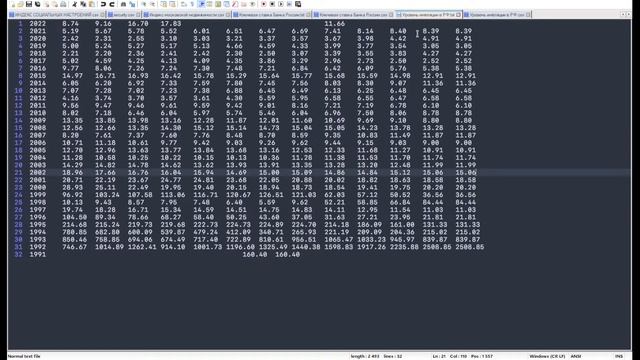Click value 11.66 in 2022 row
The height and width of the screenshot is (360, 640).
pyautogui.click(x=334, y=24)
